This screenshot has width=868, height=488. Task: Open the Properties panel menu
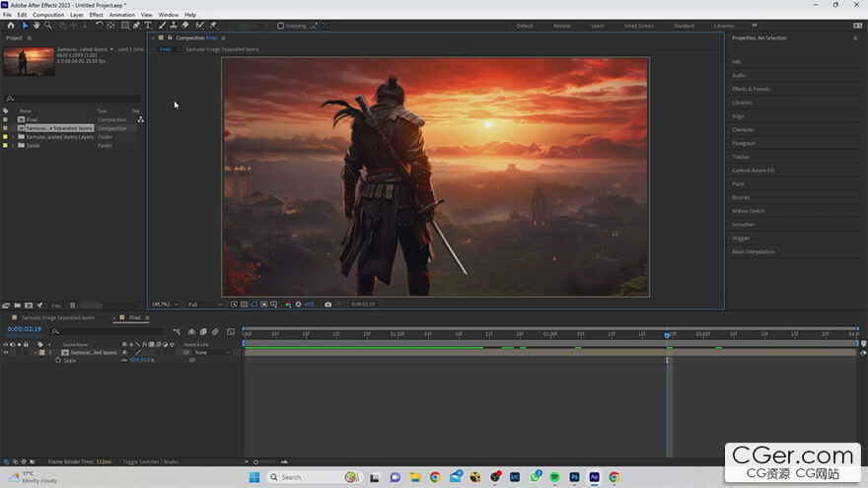point(855,38)
